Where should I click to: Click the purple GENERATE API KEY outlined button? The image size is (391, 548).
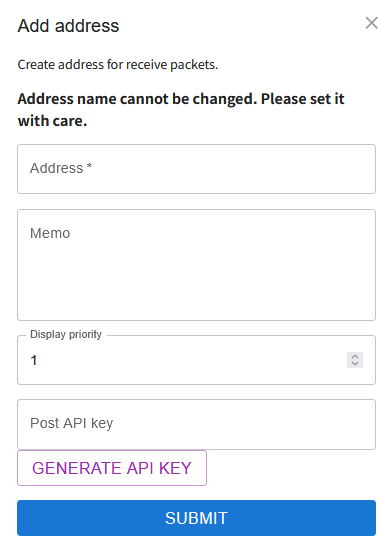click(112, 468)
